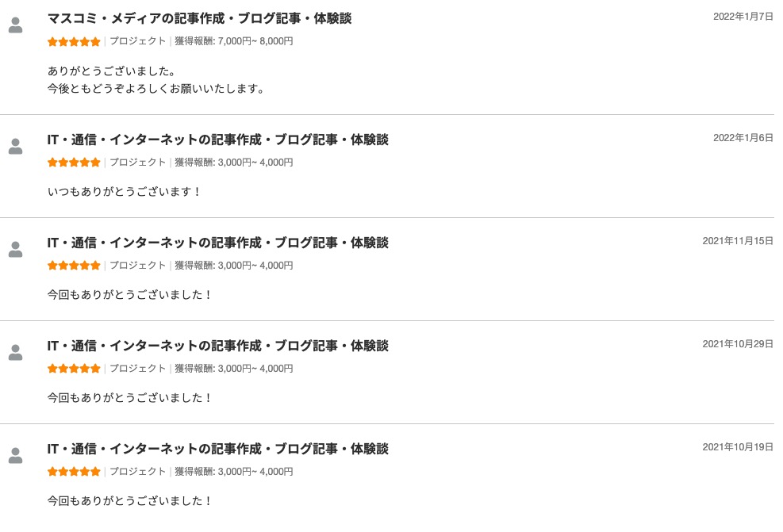Click the date 2022年1月7日
783x532 pixels.
(x=743, y=17)
